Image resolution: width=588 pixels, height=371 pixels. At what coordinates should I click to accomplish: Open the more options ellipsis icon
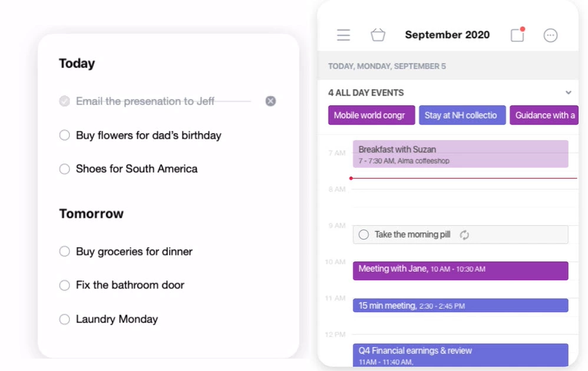[550, 35]
